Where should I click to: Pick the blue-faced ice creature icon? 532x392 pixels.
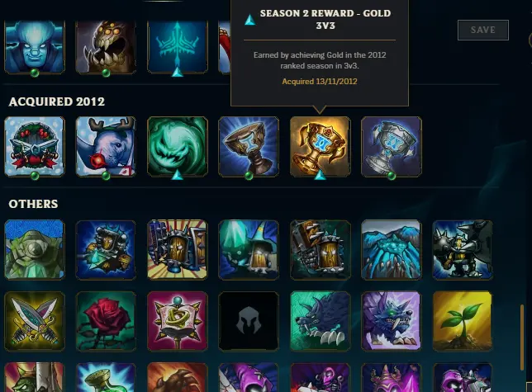pyautogui.click(x=34, y=47)
